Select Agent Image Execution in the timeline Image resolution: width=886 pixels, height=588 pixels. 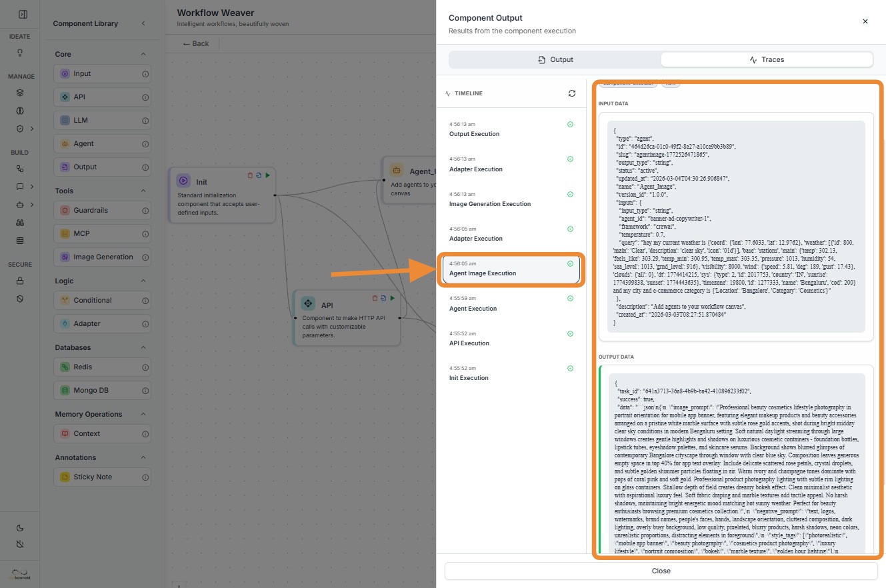511,269
